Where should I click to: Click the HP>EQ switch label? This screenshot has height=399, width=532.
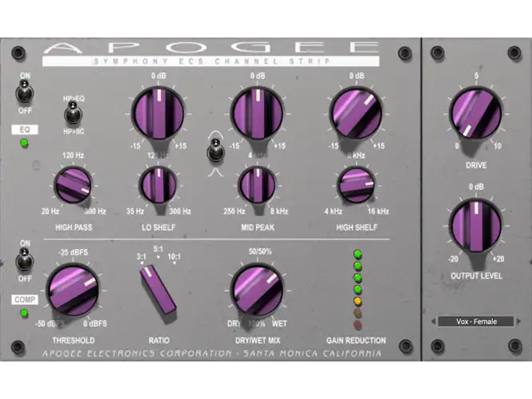pos(73,98)
